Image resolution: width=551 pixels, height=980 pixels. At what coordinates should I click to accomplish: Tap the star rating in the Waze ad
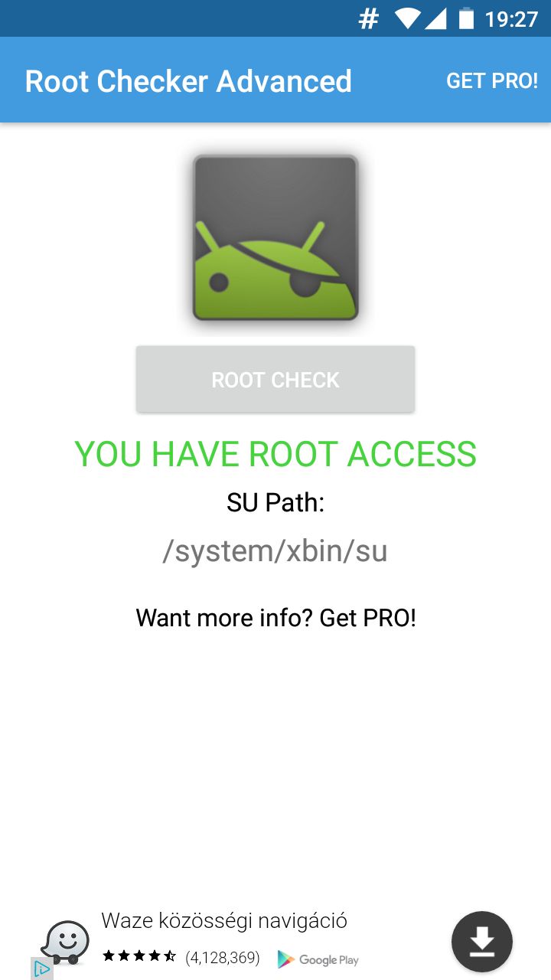tap(140, 956)
